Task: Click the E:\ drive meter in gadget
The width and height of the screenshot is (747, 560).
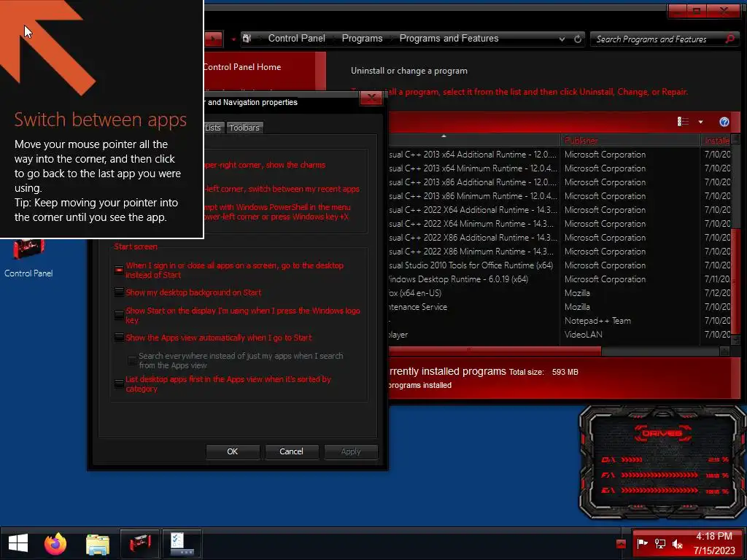Action: [x=665, y=491]
